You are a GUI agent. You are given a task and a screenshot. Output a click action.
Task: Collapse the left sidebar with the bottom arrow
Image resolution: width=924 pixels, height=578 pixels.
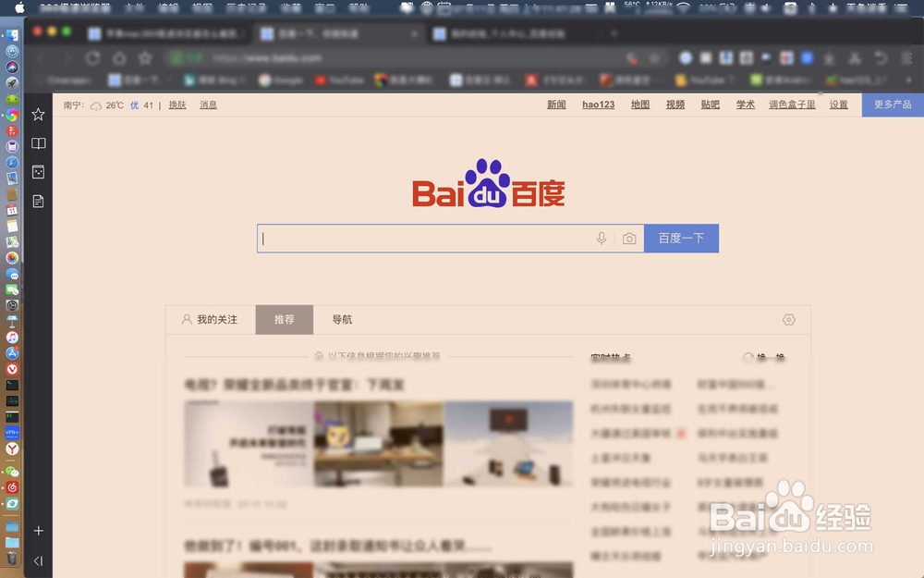pyautogui.click(x=38, y=560)
